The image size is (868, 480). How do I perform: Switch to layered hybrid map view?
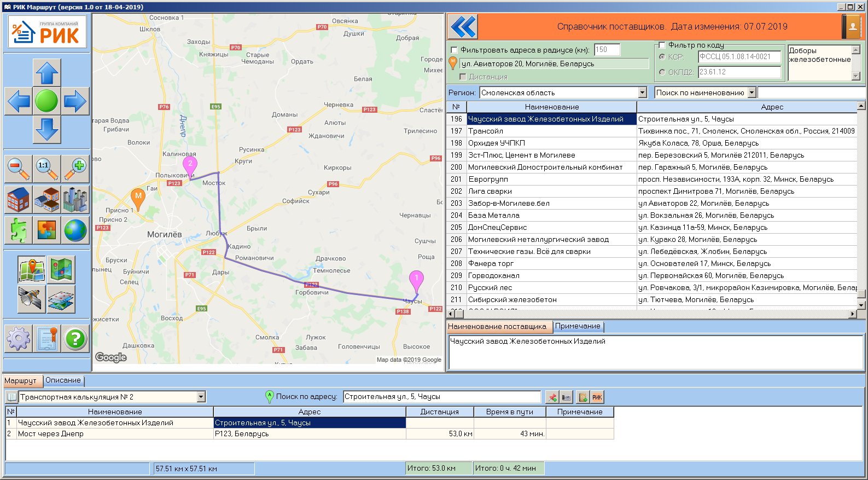pyautogui.click(x=61, y=299)
